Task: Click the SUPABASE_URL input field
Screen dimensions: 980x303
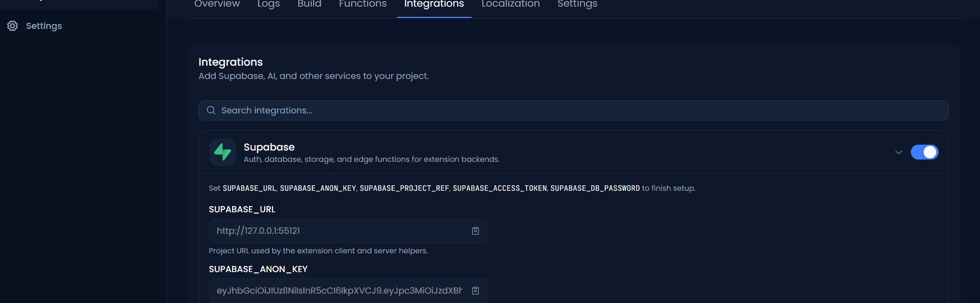Action: (348, 231)
